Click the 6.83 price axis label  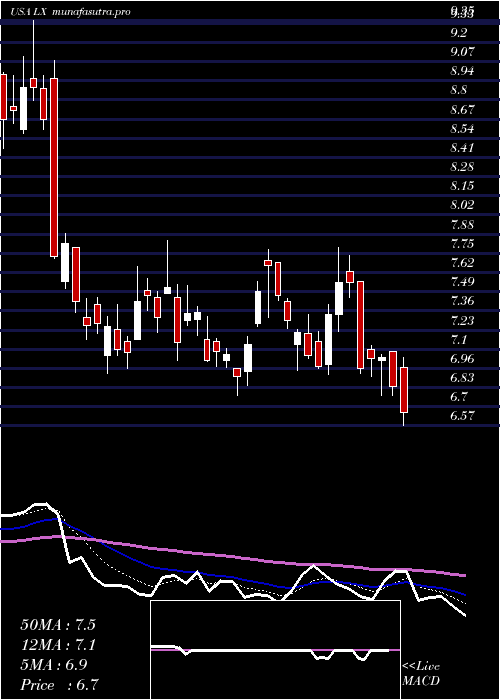462,378
